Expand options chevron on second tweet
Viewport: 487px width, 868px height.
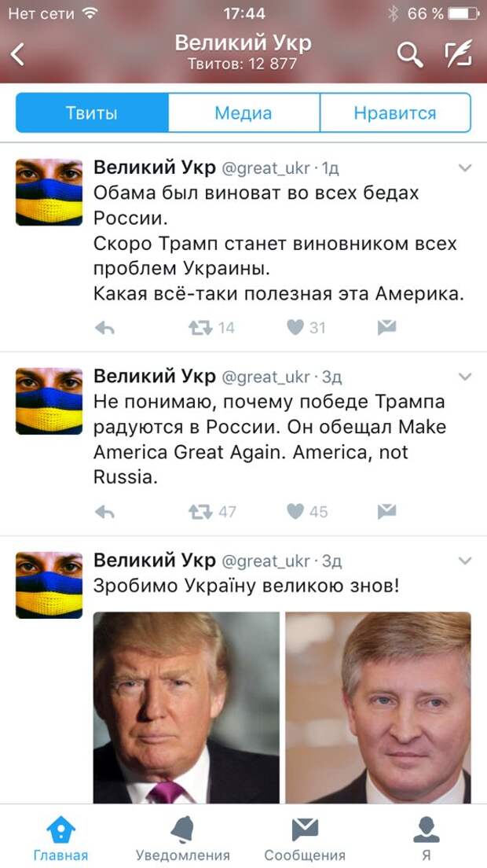[466, 377]
